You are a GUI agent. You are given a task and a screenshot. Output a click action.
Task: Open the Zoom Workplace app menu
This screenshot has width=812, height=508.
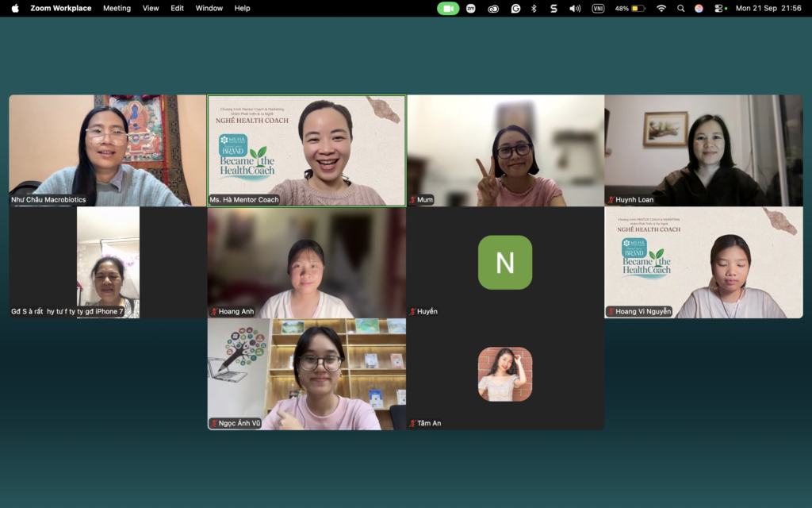60,8
